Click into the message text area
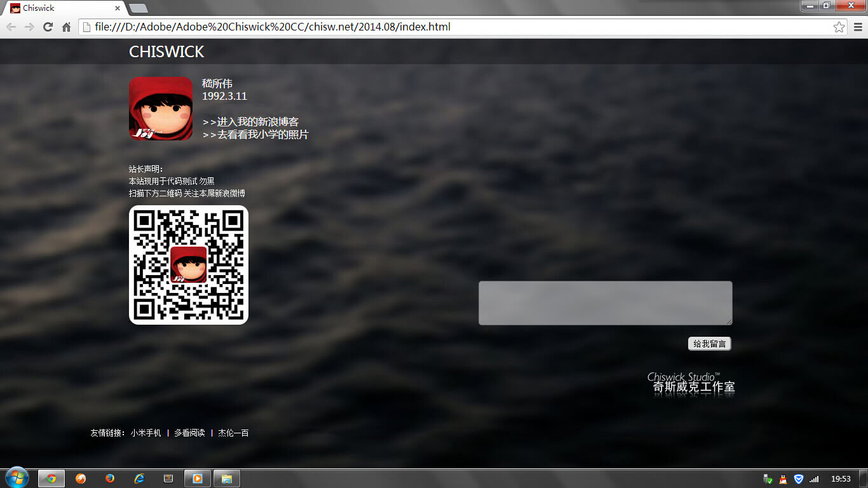 (x=605, y=303)
